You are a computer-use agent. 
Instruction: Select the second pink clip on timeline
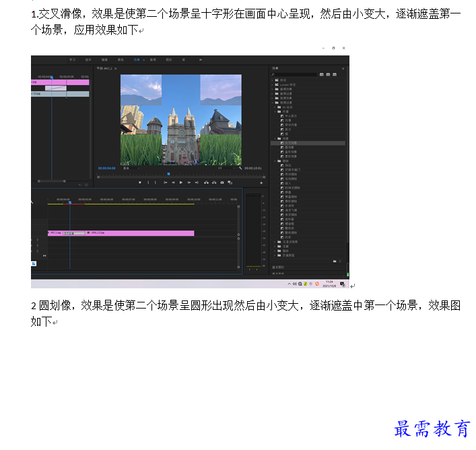pyautogui.click(x=139, y=233)
